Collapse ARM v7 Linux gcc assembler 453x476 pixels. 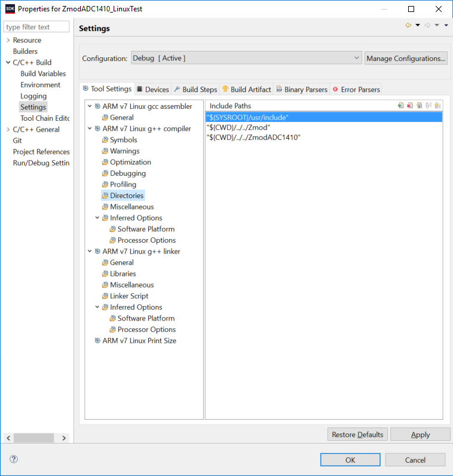coord(90,106)
